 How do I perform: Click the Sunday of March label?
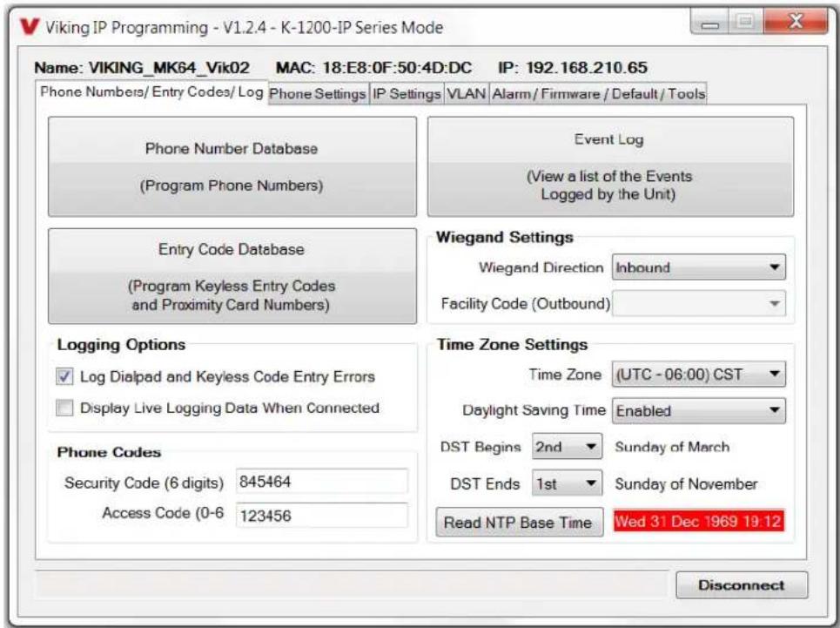click(672, 447)
